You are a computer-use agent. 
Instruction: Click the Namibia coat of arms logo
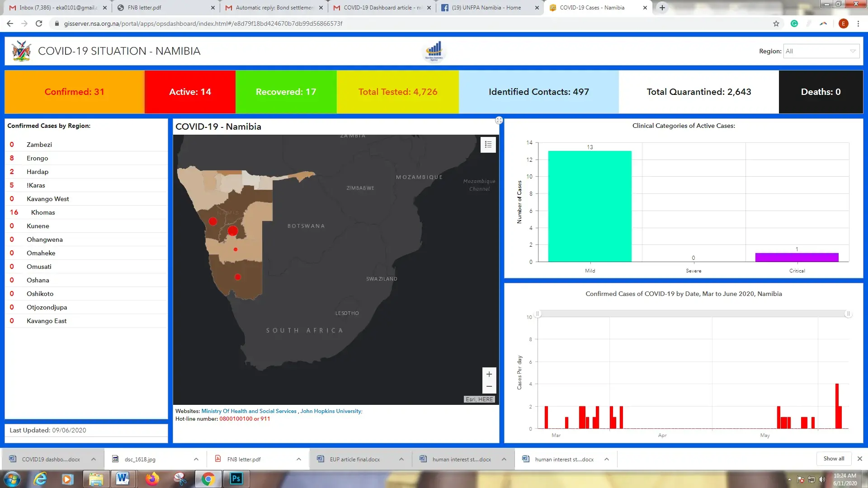point(21,51)
